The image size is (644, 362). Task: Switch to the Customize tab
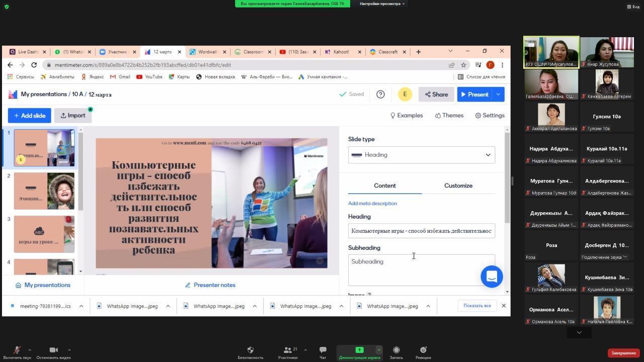pyautogui.click(x=458, y=186)
